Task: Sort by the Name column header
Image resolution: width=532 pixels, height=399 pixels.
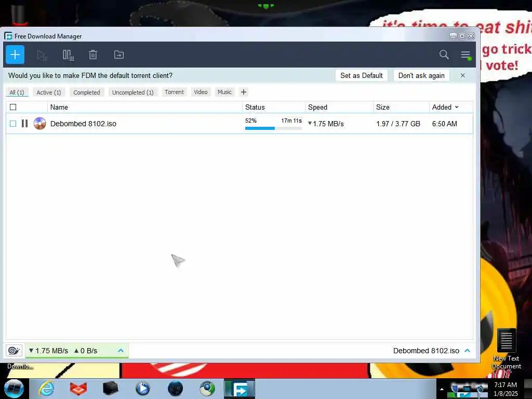Action: (x=145, y=107)
